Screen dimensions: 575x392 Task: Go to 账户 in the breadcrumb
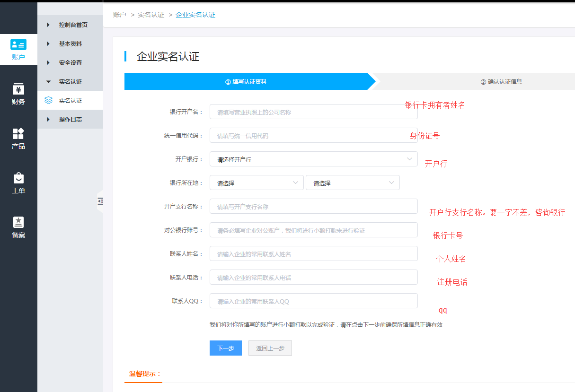120,15
